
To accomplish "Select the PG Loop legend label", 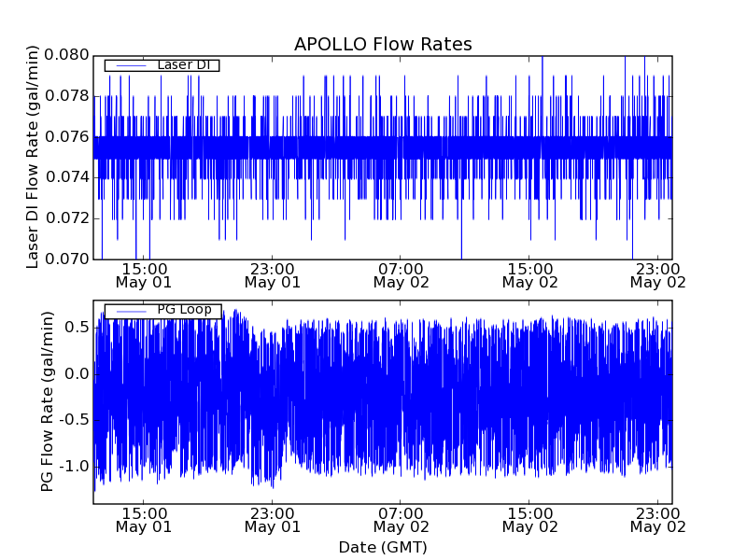I will [183, 310].
